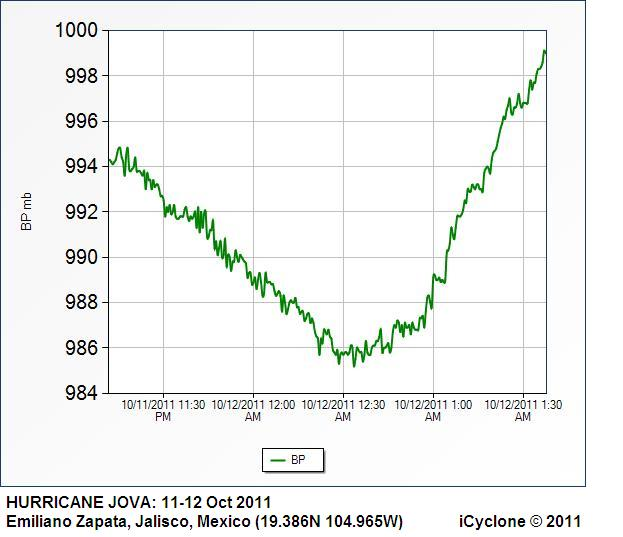Viewport: 623px width, 537px height.
Task: Click the 1000 y-axis label
Action: (x=76, y=30)
